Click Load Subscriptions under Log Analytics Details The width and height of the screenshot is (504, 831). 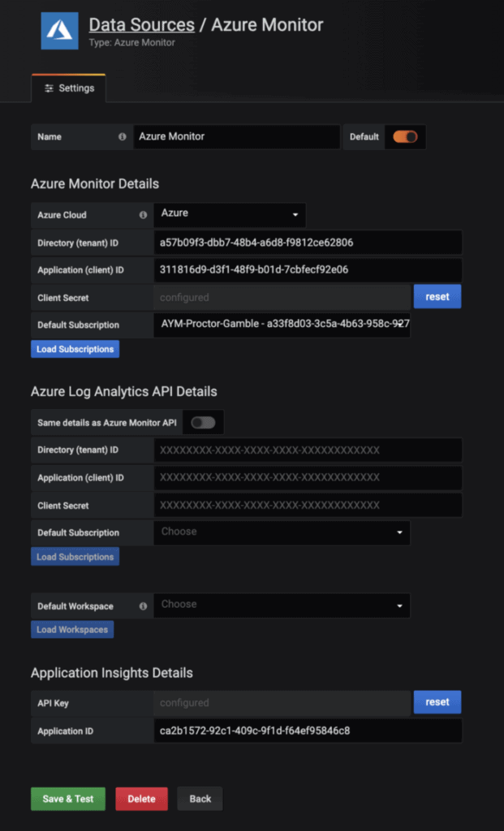pyautogui.click(x=75, y=557)
